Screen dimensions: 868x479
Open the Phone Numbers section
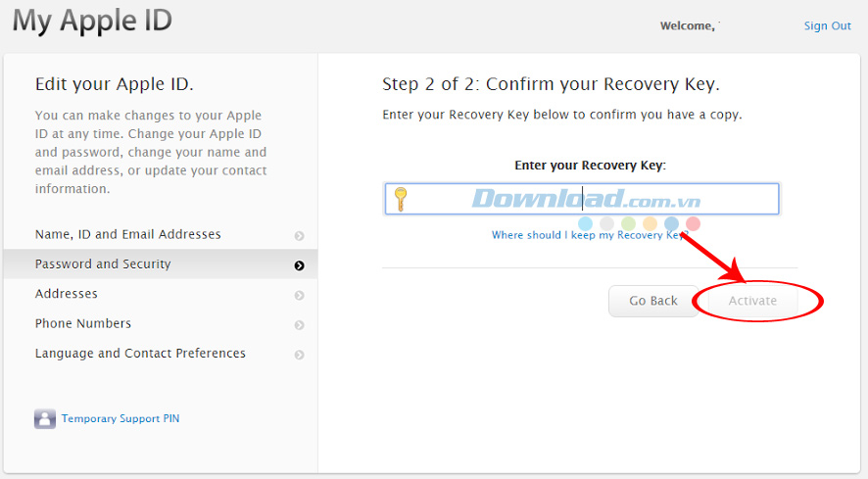[83, 323]
